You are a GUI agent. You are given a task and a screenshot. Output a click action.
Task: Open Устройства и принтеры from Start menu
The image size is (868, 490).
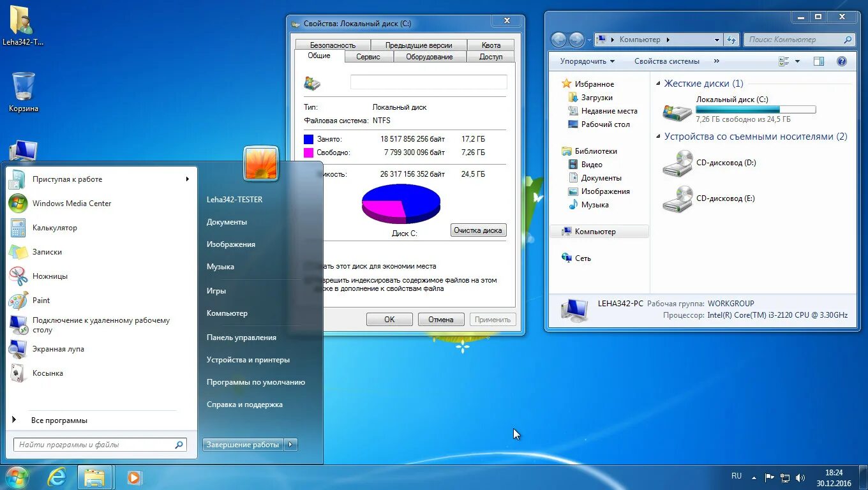(x=248, y=360)
